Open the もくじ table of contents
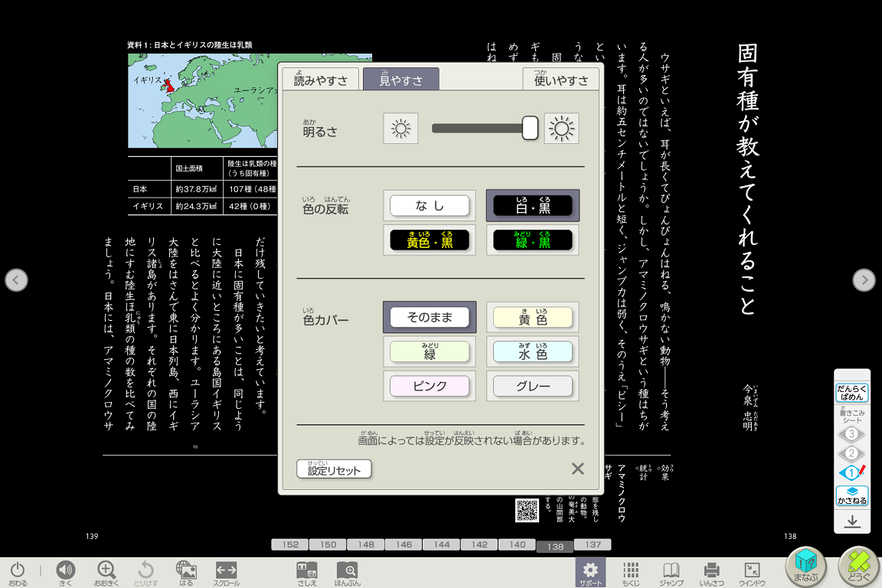 pos(631,572)
